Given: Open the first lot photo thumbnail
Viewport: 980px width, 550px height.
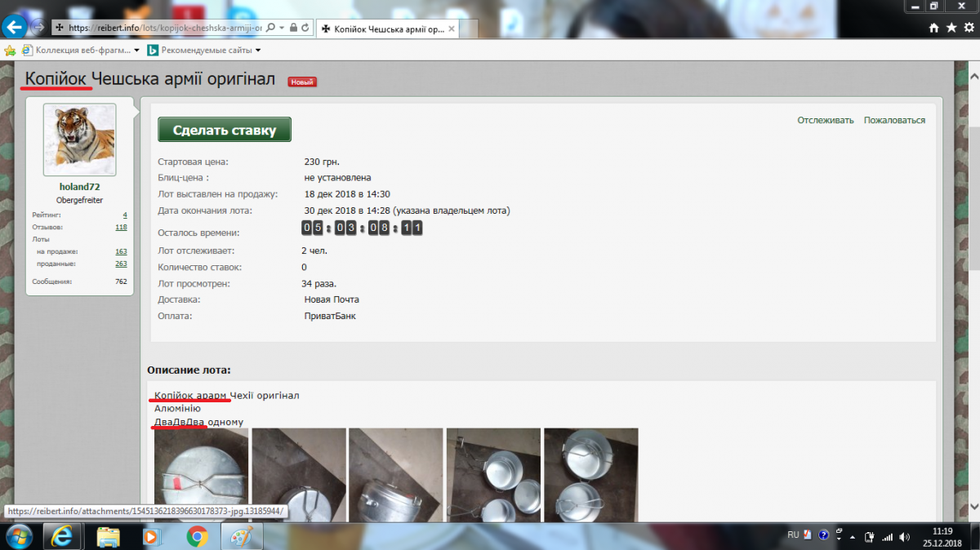Looking at the screenshot, I should (201, 475).
